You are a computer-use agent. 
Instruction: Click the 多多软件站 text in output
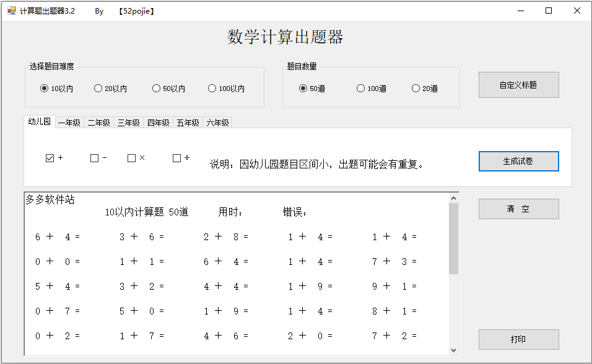point(50,199)
